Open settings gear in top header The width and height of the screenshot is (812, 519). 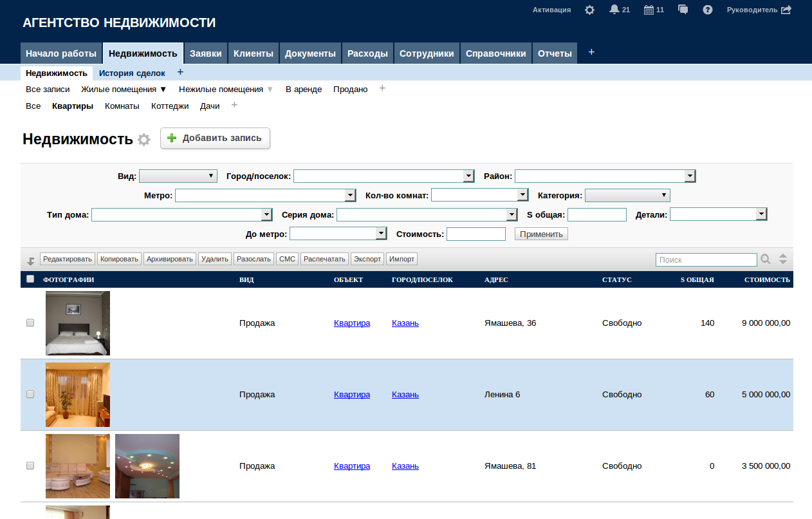(x=589, y=10)
